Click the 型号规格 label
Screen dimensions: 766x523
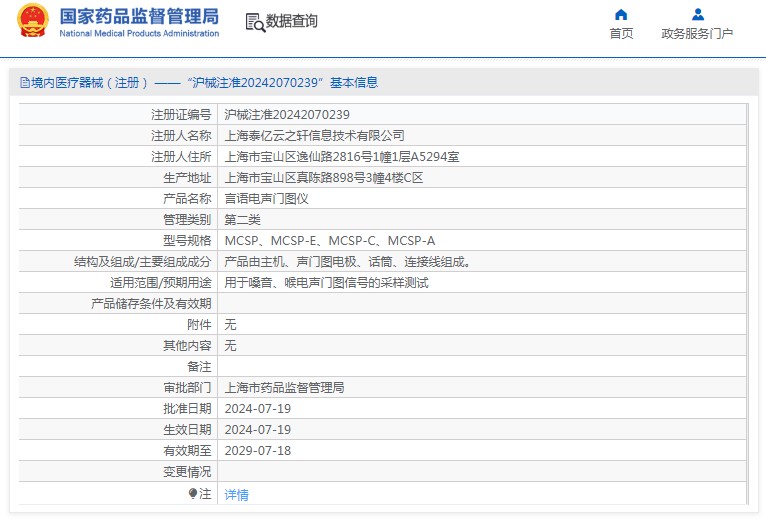click(x=187, y=240)
